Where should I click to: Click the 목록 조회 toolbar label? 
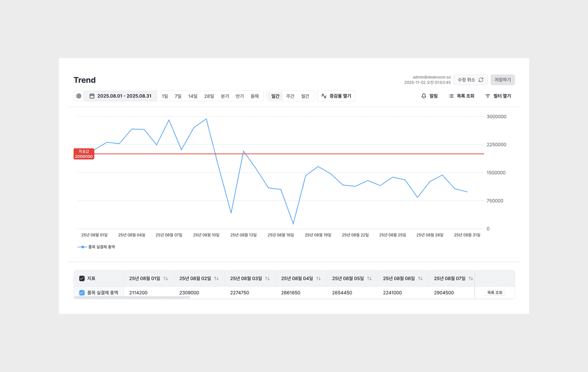tap(465, 96)
